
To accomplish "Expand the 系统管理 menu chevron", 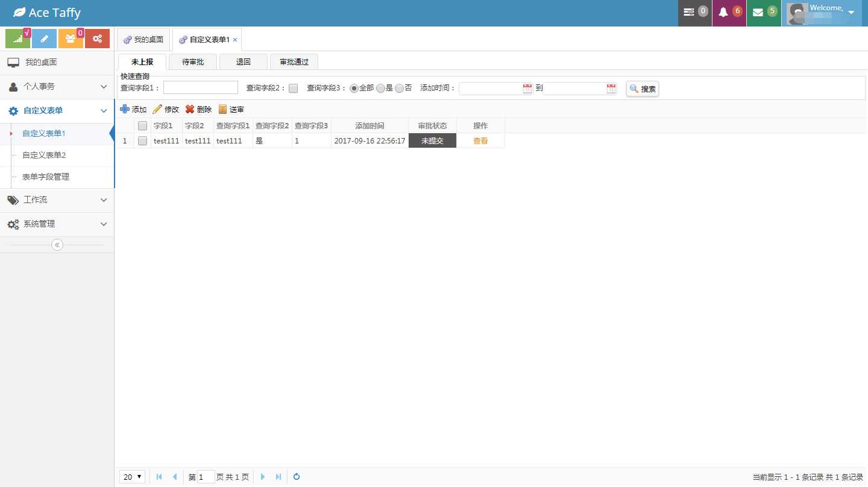I will coord(104,224).
